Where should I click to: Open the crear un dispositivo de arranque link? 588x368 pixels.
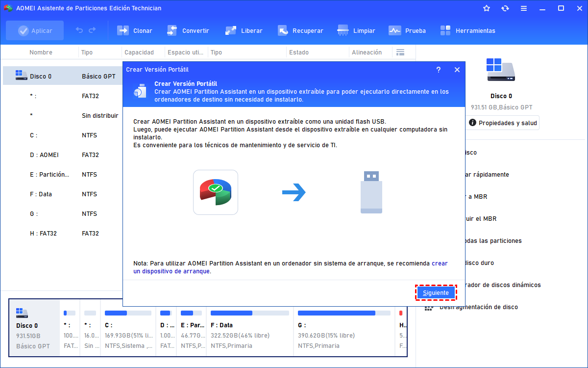tap(291, 267)
